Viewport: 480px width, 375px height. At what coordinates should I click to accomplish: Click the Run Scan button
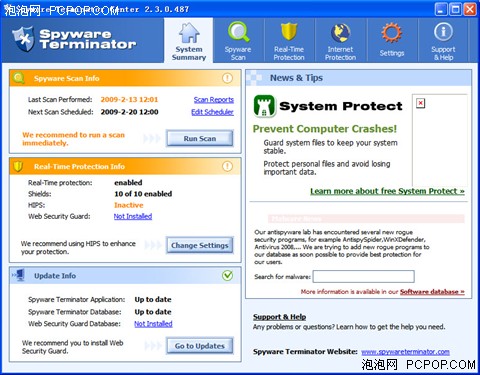tap(200, 138)
